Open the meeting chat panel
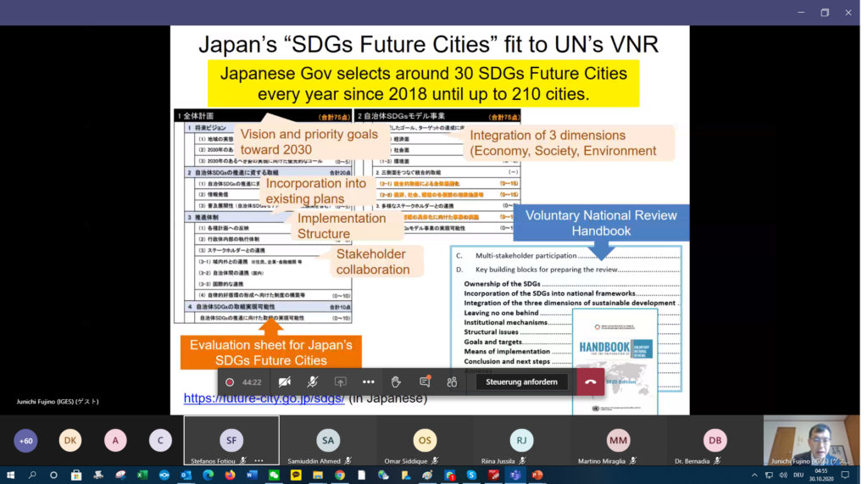This screenshot has height=484, width=868. [x=425, y=382]
